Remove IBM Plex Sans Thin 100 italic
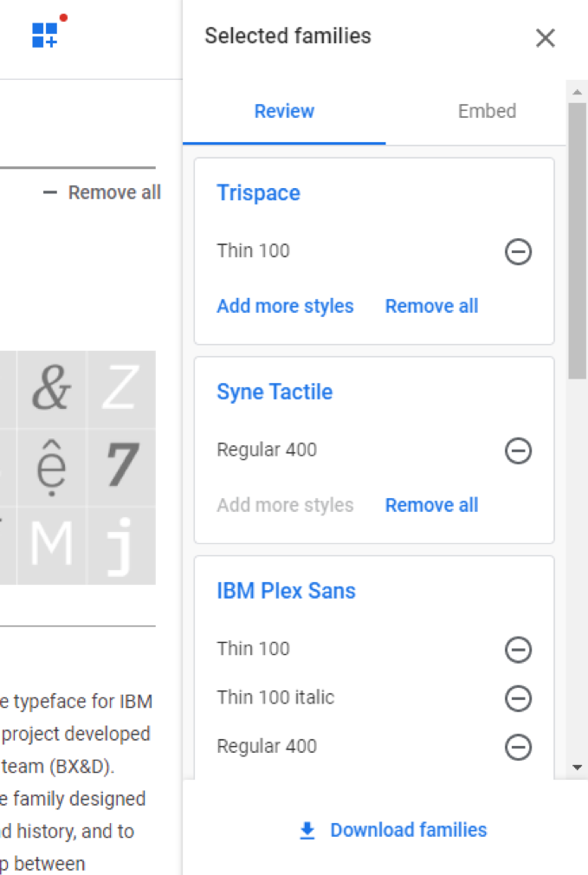The width and height of the screenshot is (588, 875). pos(518,698)
